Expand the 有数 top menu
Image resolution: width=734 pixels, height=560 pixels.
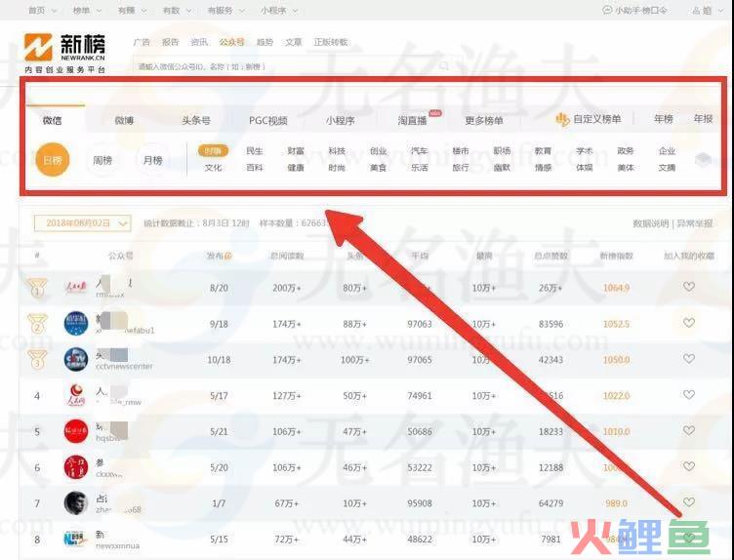[x=177, y=10]
